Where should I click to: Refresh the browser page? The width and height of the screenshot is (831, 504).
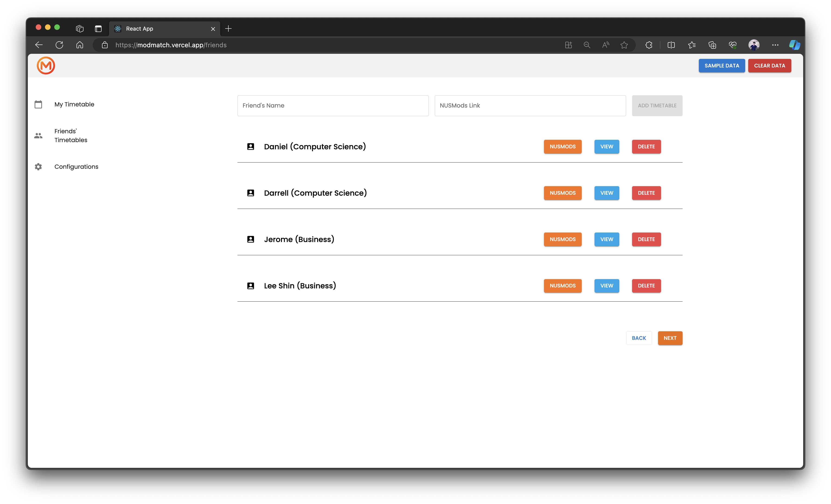click(59, 45)
